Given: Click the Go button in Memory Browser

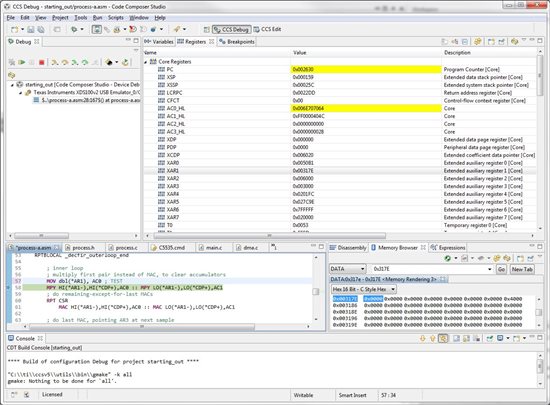Looking at the screenshot, I should (x=501, y=269).
